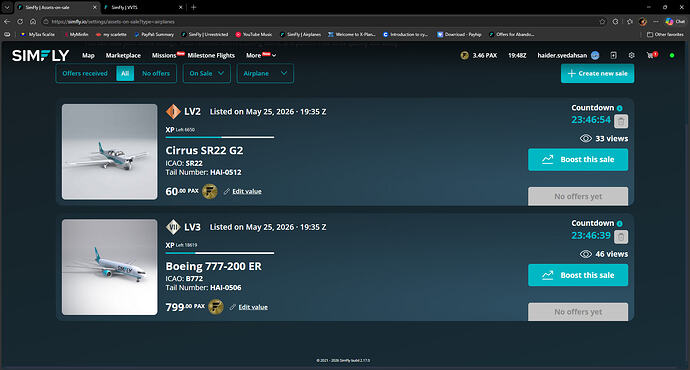Open the YouTube Music bookmark

pos(254,34)
